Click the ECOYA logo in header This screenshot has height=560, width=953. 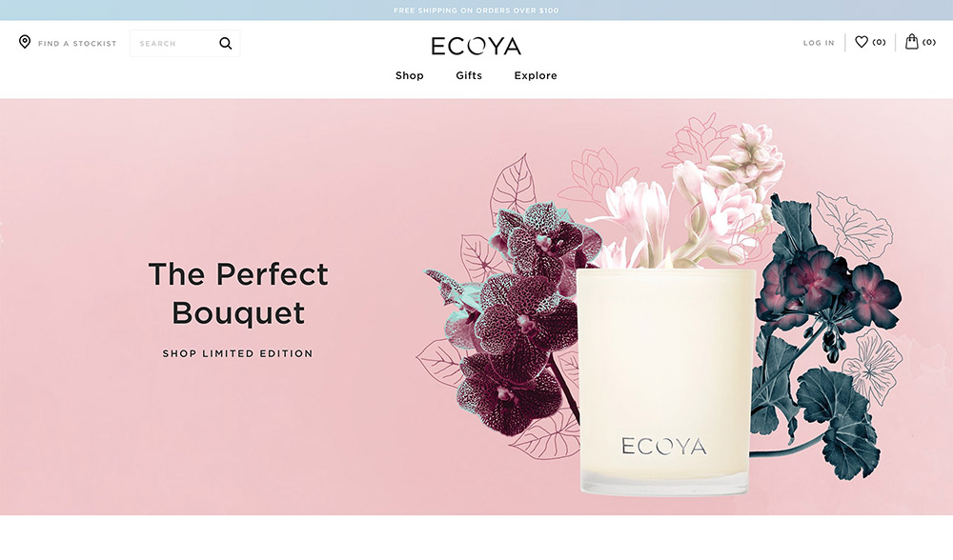[476, 46]
